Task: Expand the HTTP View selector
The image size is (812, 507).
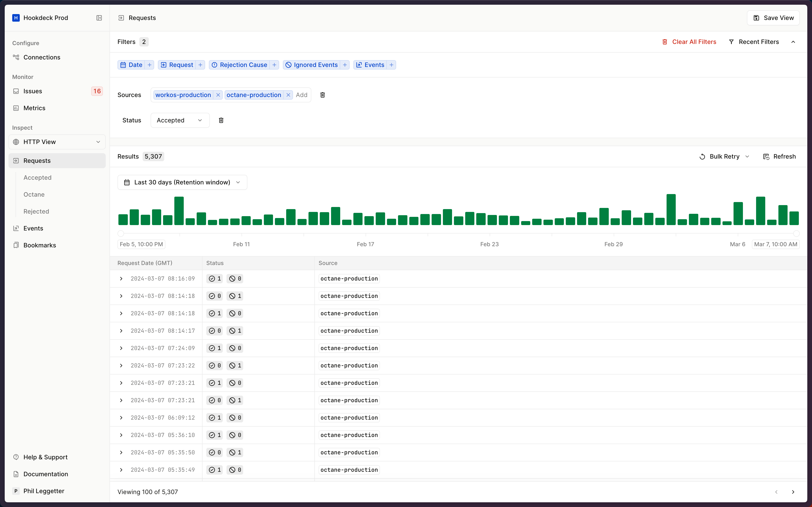Action: tap(57, 142)
